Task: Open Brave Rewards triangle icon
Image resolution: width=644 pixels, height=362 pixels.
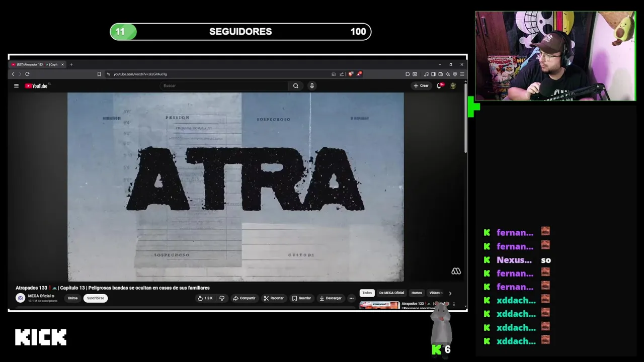Action: point(359,74)
